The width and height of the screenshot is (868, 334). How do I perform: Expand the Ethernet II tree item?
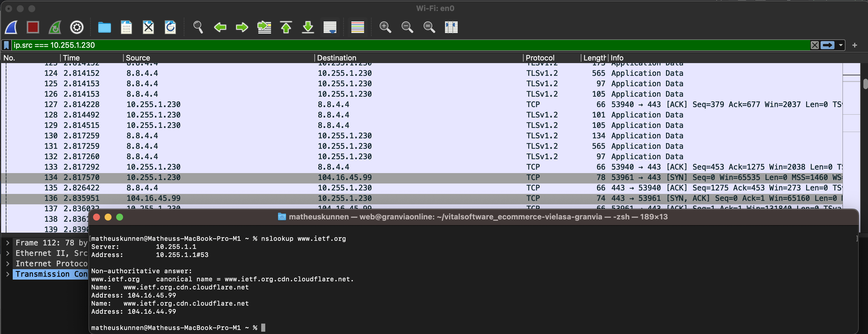tap(8, 253)
